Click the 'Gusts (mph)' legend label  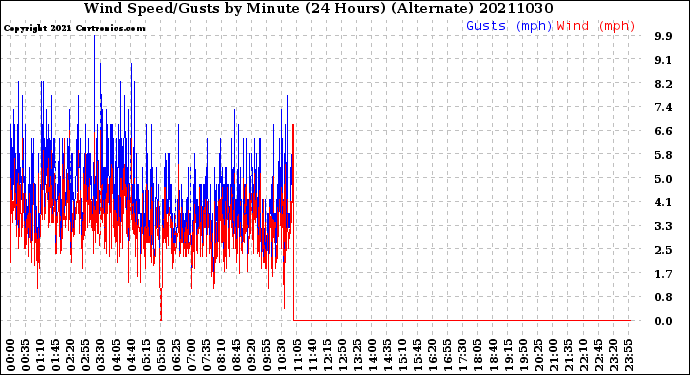coord(509,26)
